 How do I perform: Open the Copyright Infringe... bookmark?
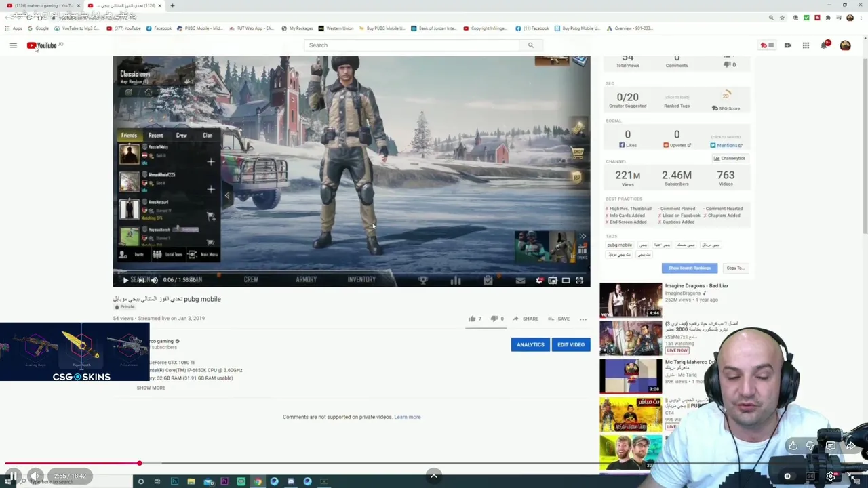[486, 28]
